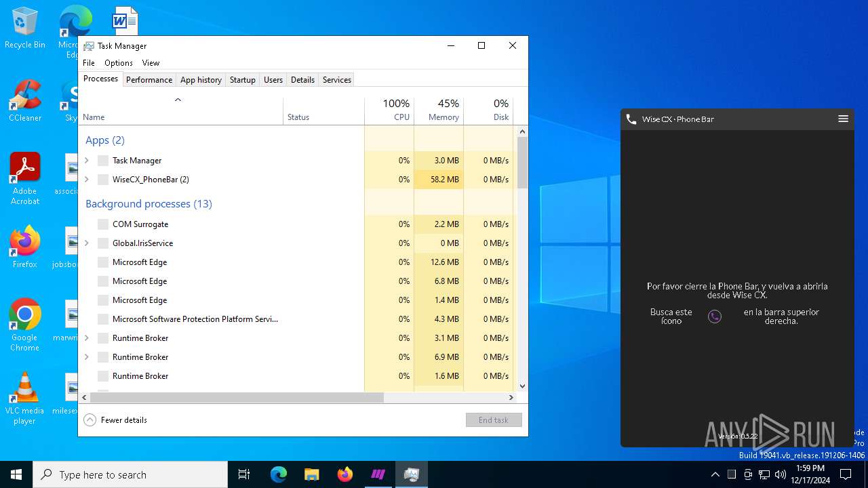Viewport: 868px width, 488px height.
Task: Select the Microsoft Edge row using 6.8 MB
Action: [x=296, y=281]
